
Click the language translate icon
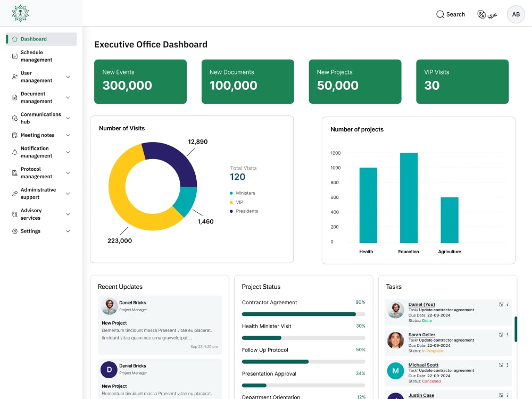481,14
